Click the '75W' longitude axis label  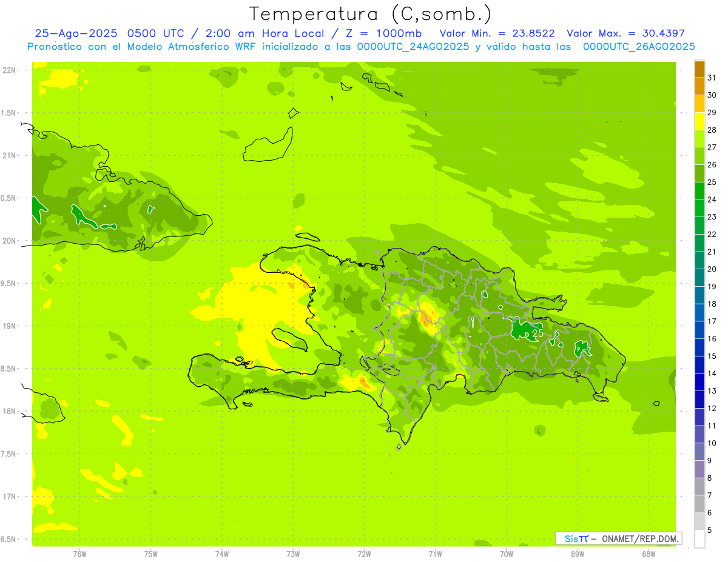click(151, 554)
